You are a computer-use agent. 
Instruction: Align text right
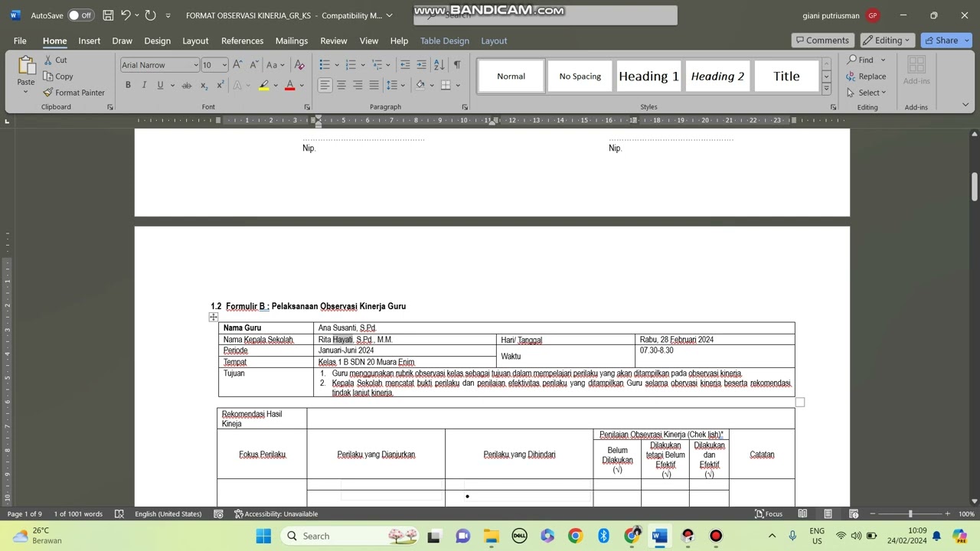tap(358, 85)
